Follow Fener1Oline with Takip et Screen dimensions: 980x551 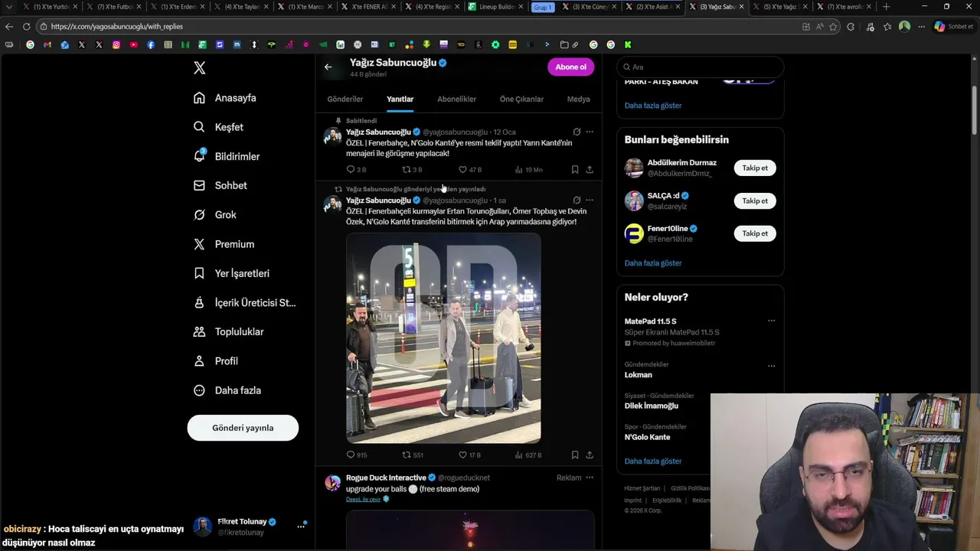(x=755, y=233)
